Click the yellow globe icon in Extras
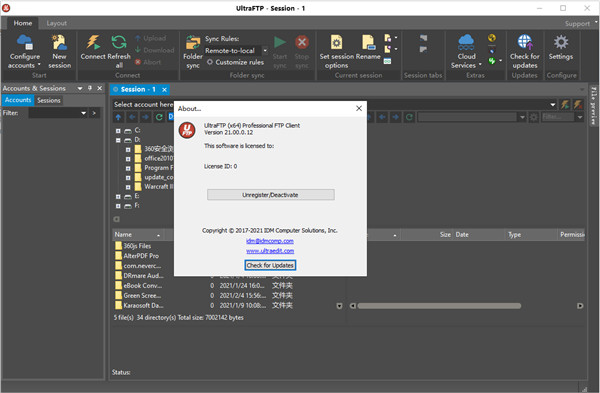The width and height of the screenshot is (600, 393). (492, 38)
